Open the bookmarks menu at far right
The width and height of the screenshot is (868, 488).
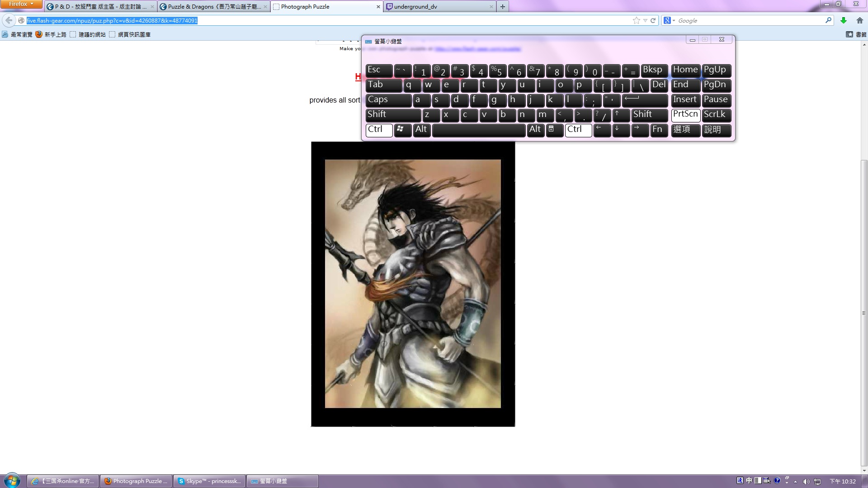point(856,34)
